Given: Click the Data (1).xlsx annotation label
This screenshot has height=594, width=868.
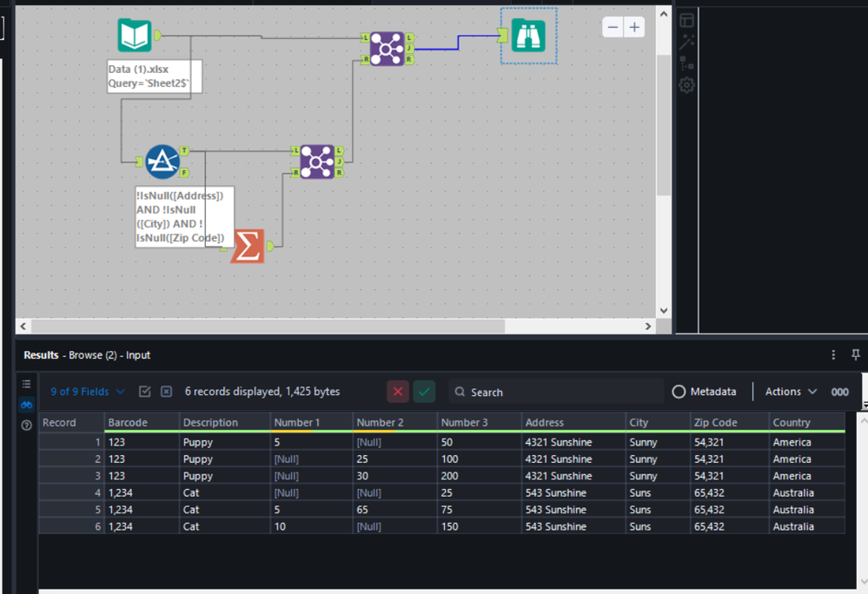Looking at the screenshot, I should pos(155,76).
